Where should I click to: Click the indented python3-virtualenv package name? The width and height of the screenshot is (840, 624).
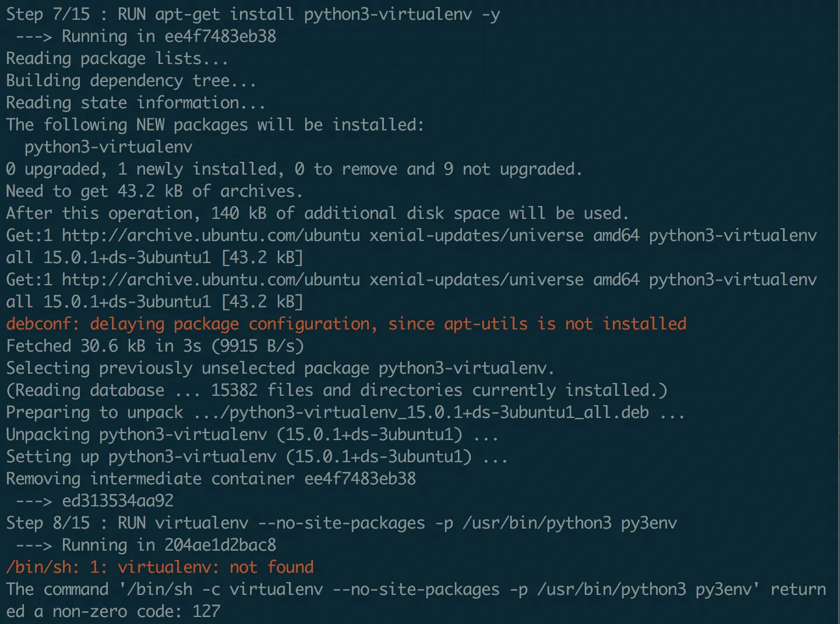pos(108,147)
